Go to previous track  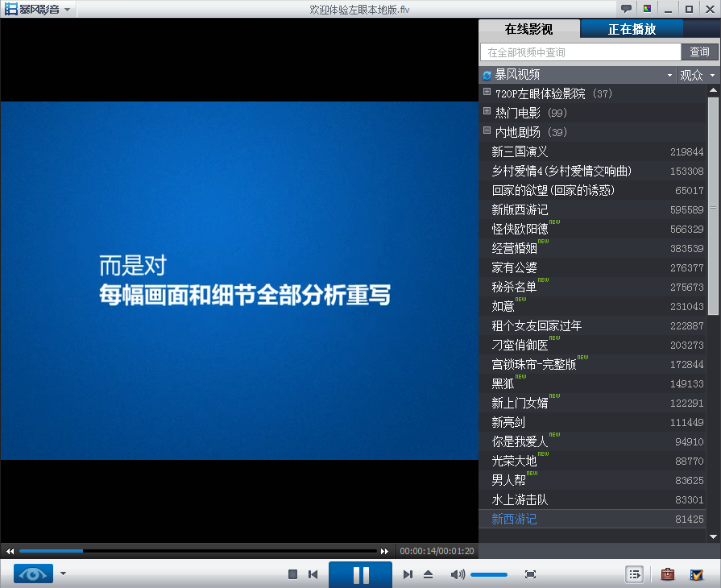[313, 574]
